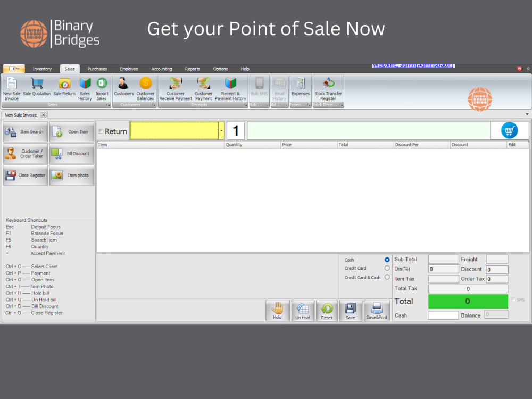Screen dimensions: 532x399
Task: Open the Sales History
Action: coord(85,88)
